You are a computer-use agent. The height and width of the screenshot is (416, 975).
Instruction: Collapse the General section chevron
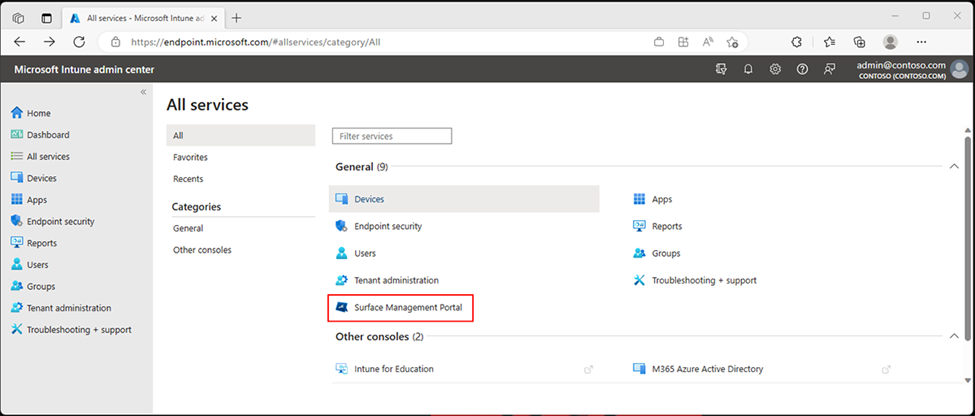click(954, 167)
